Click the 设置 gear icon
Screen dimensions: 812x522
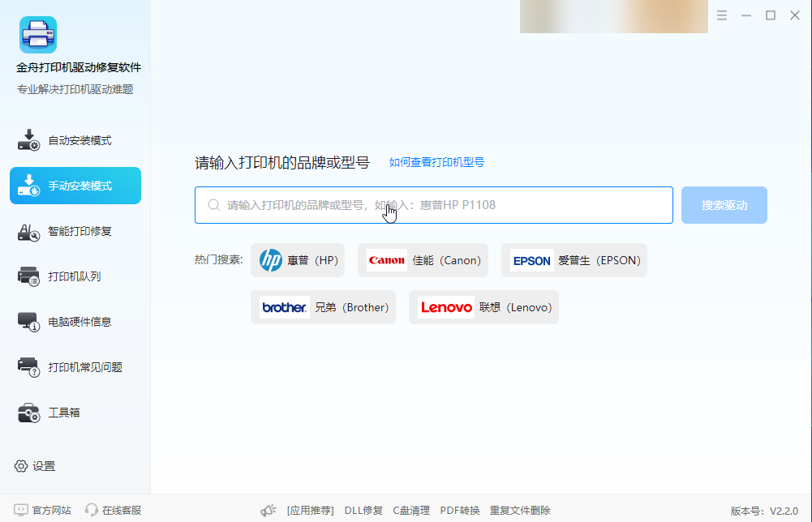[x=21, y=466]
